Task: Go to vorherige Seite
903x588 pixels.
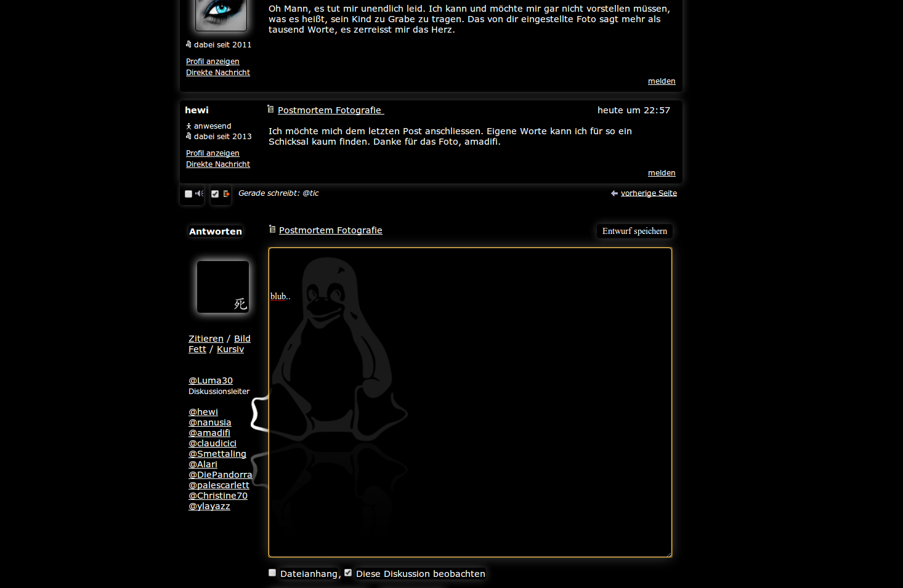Action: [649, 193]
